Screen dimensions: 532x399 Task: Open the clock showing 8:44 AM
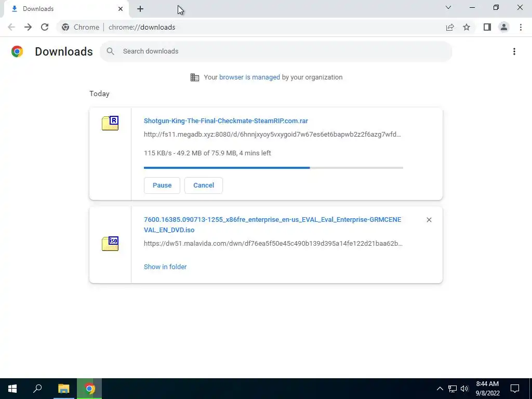point(487,389)
